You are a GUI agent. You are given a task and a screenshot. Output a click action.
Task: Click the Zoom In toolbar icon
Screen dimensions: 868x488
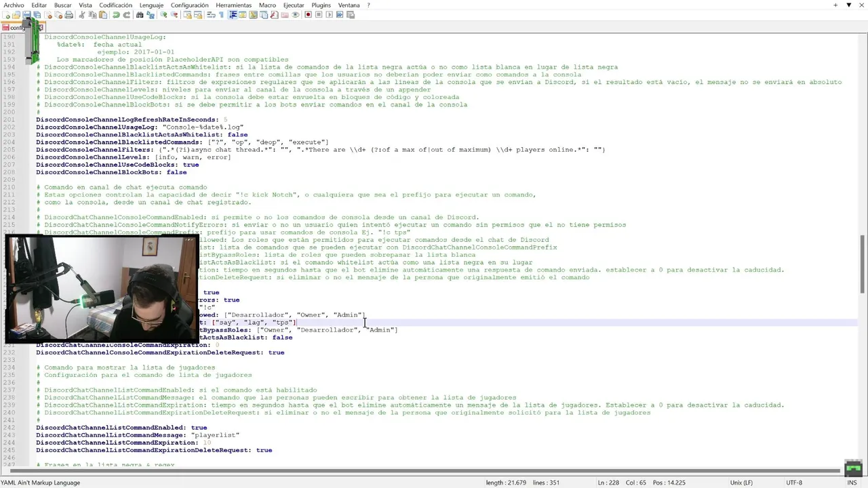tap(163, 14)
